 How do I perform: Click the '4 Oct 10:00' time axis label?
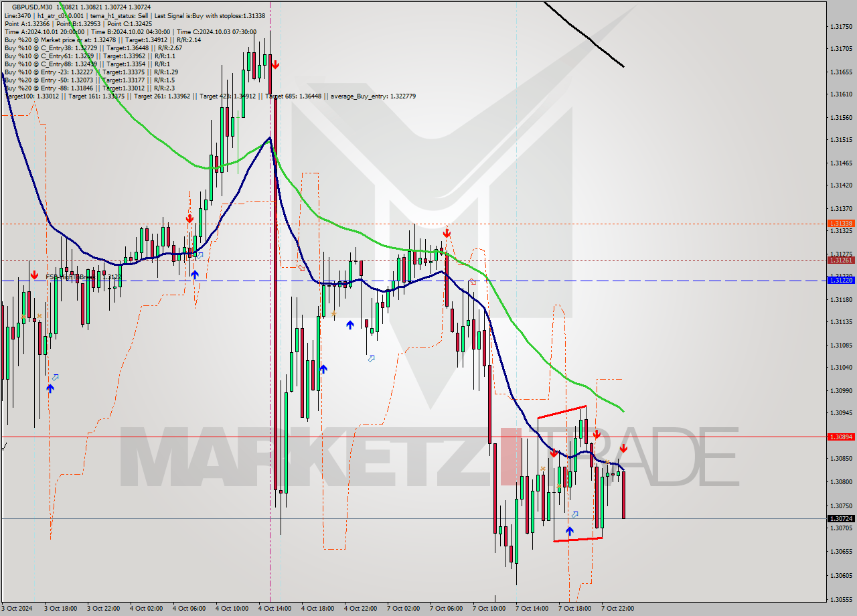click(232, 609)
